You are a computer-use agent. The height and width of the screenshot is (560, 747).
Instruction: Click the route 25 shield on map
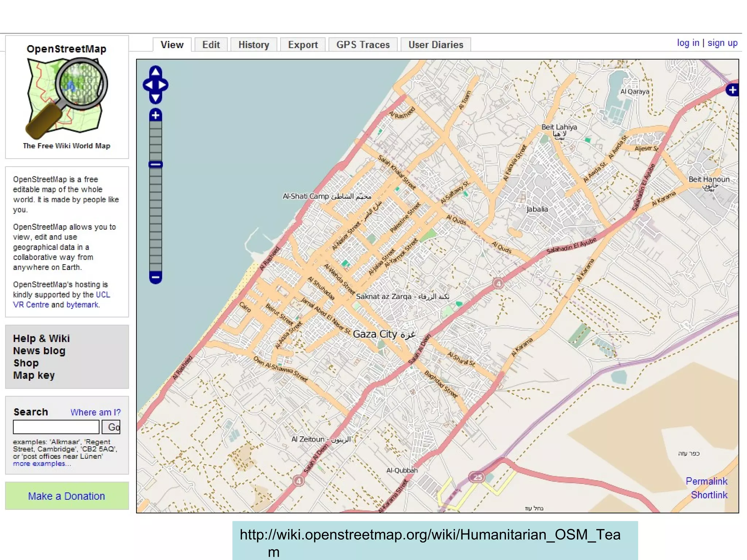477,477
